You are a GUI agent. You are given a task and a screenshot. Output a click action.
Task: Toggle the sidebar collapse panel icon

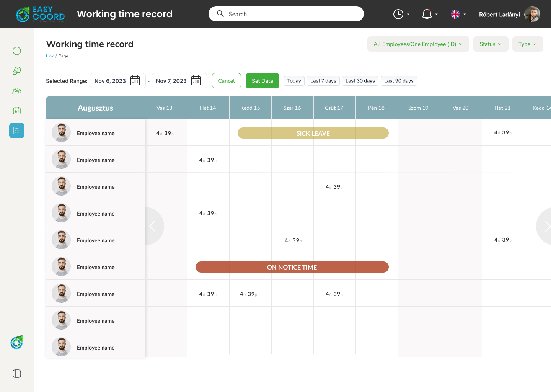tap(17, 374)
